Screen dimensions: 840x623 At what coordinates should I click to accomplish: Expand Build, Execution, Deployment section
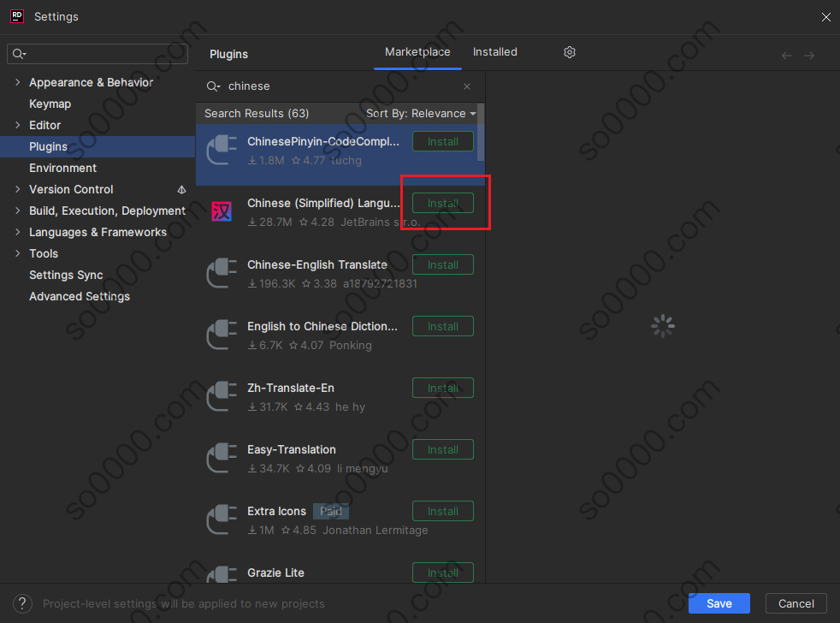coord(17,211)
